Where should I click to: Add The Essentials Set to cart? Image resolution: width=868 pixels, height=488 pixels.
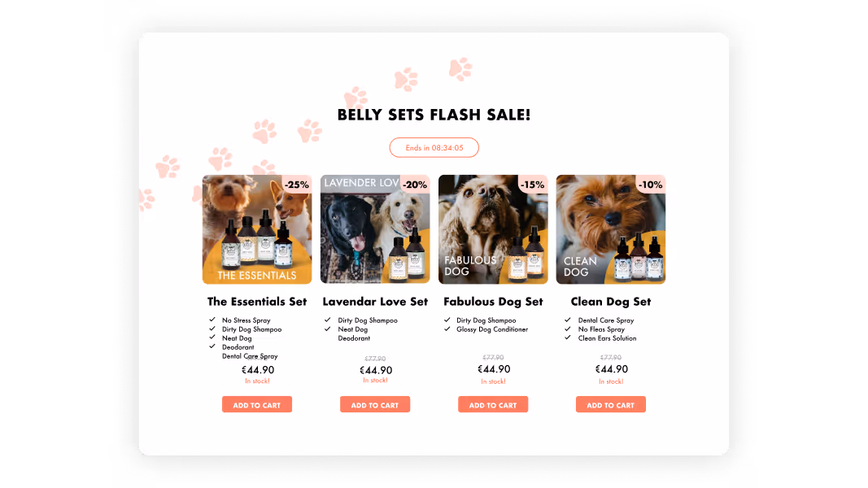257,404
